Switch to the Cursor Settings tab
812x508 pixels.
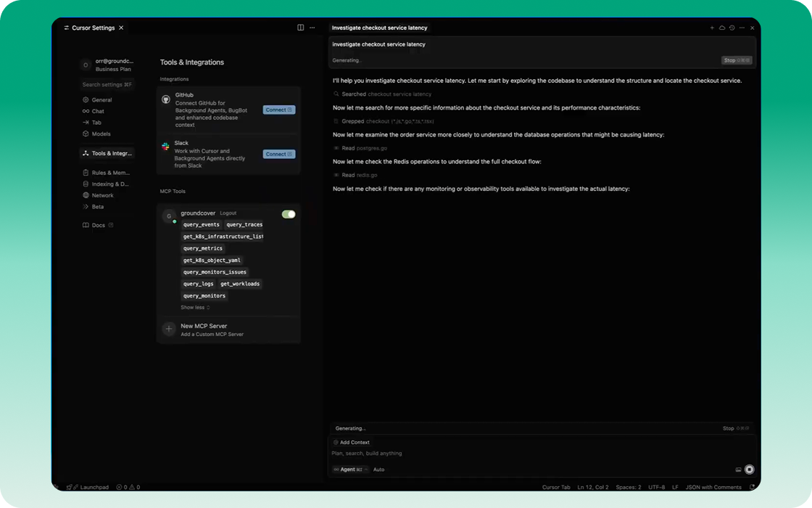coord(94,28)
